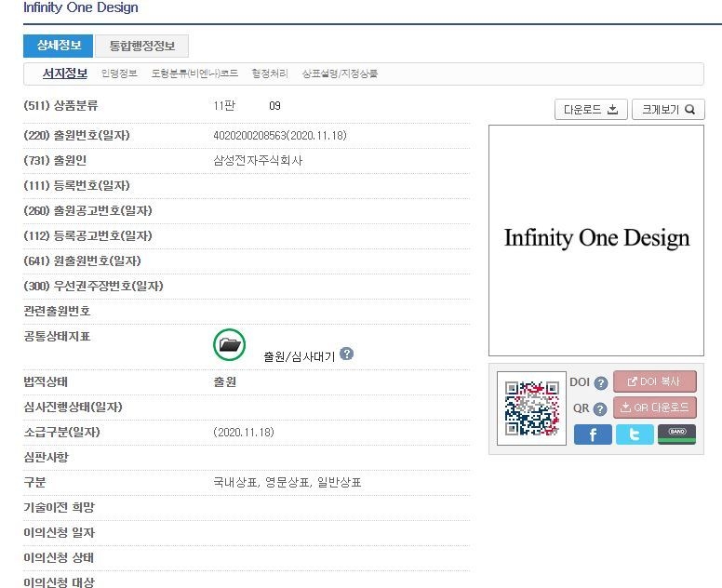Click the DOI 복사 button
This screenshot has height=588, width=722.
coord(655,381)
